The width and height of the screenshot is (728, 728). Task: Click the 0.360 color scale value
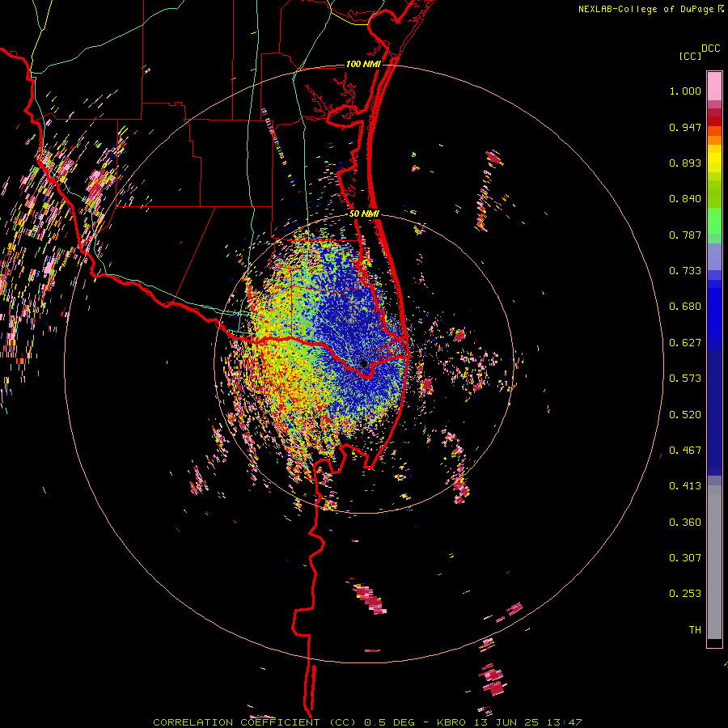[x=685, y=523]
